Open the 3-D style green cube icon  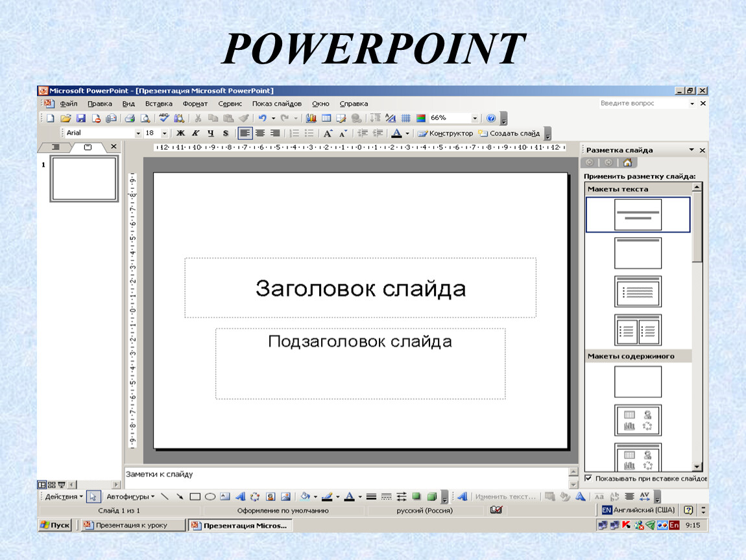point(432,496)
